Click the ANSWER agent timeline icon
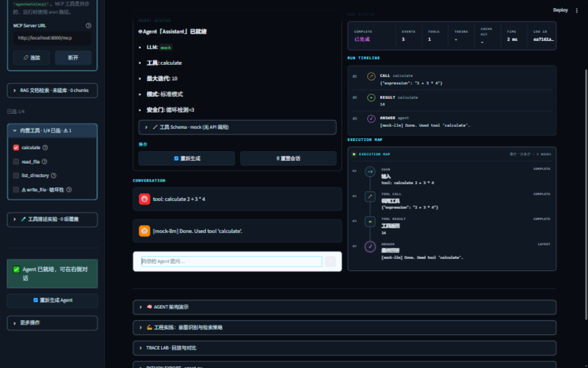This screenshot has height=368, width=588. tap(371, 119)
